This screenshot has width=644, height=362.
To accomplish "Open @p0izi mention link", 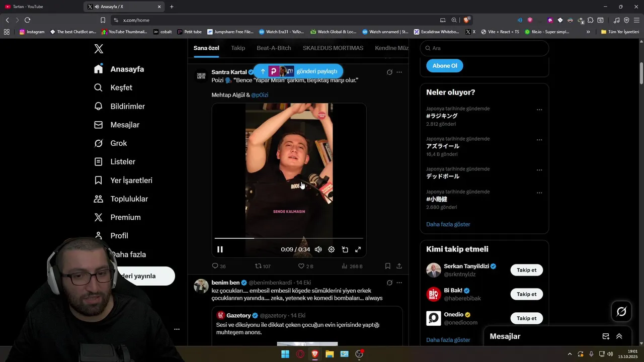I will pos(260,95).
